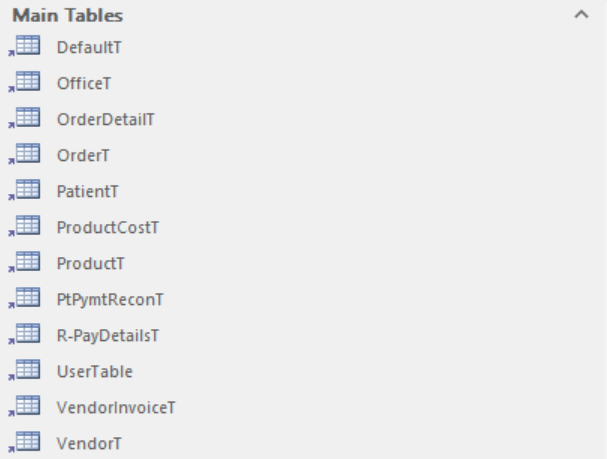Click the table icon beside UserTable

tap(27, 370)
